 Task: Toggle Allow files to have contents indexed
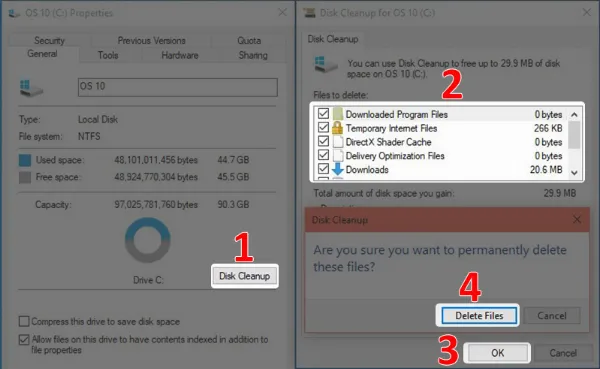coord(24,340)
